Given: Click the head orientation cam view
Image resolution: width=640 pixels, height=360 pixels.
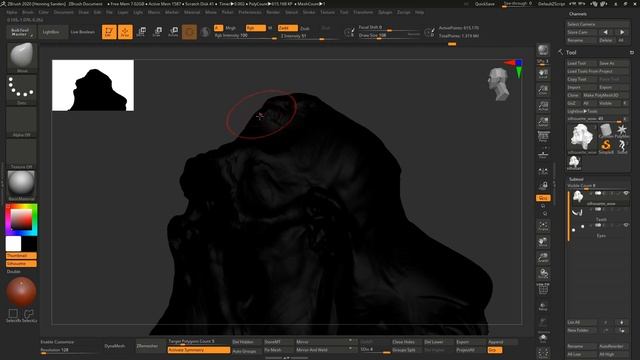Looking at the screenshot, I should click(499, 84).
